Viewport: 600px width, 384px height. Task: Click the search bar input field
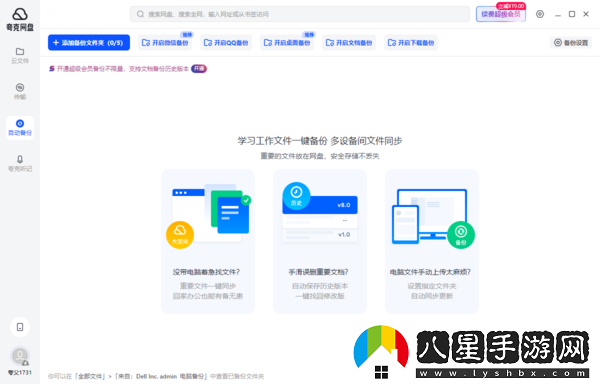click(x=300, y=14)
